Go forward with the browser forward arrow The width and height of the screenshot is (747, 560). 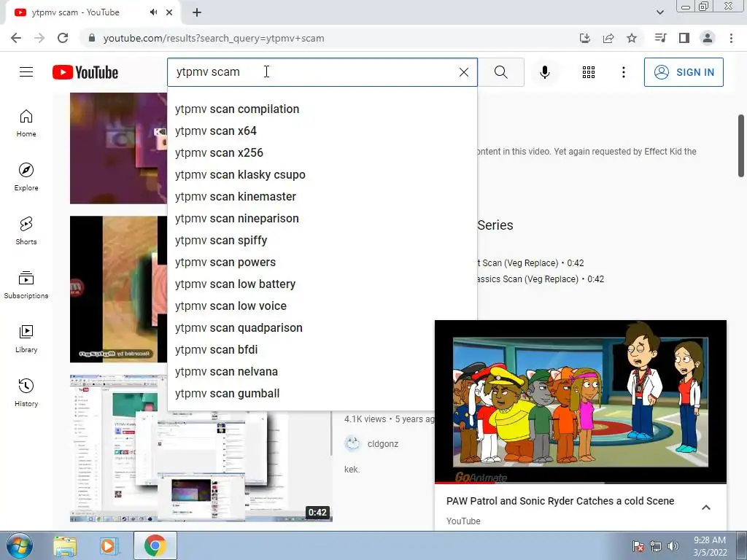[39, 38]
